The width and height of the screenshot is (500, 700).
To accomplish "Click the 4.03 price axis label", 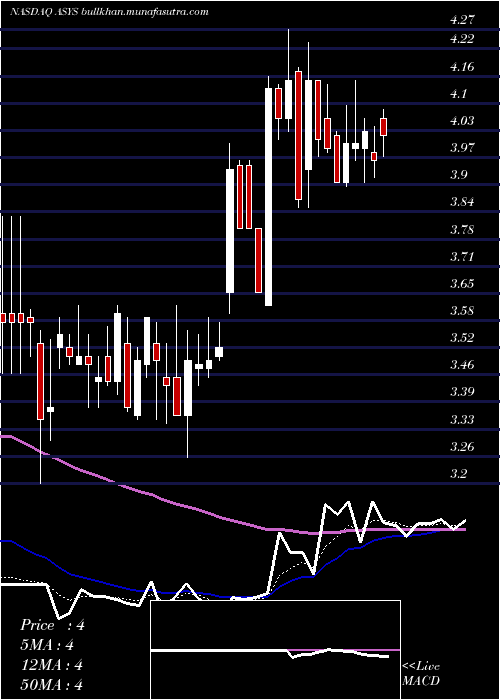I will point(462,121).
